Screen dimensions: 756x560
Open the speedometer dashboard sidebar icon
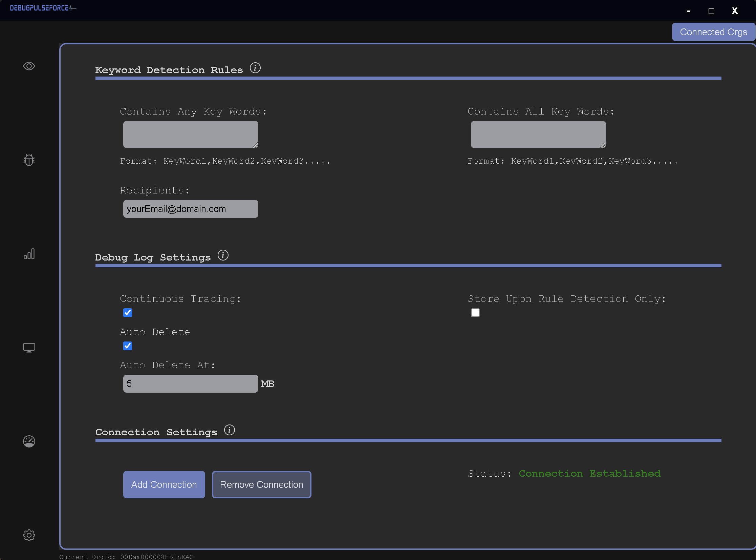29,441
